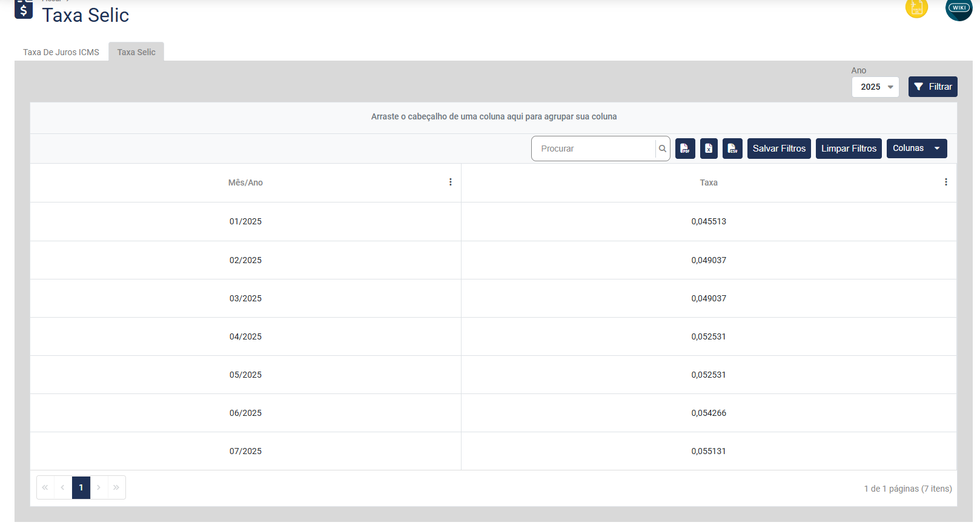Click the Taxa value for 02/2025

tap(709, 260)
